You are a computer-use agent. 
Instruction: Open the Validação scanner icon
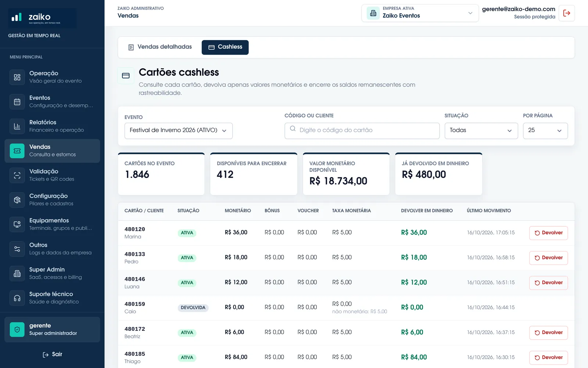click(x=17, y=176)
